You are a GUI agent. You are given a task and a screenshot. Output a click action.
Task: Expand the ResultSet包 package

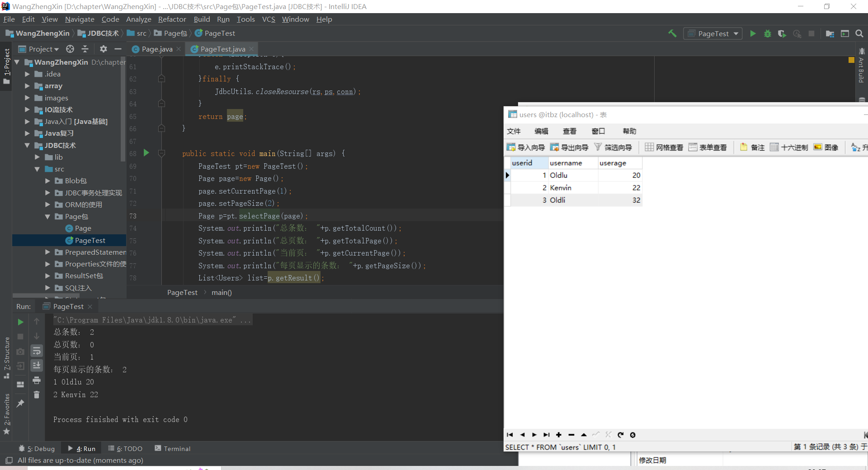pos(47,275)
